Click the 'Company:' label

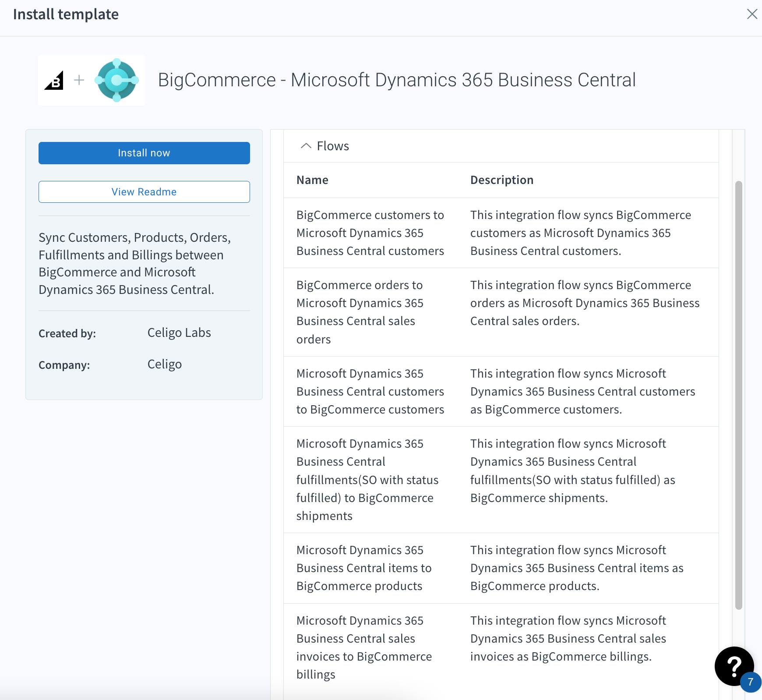64,365
